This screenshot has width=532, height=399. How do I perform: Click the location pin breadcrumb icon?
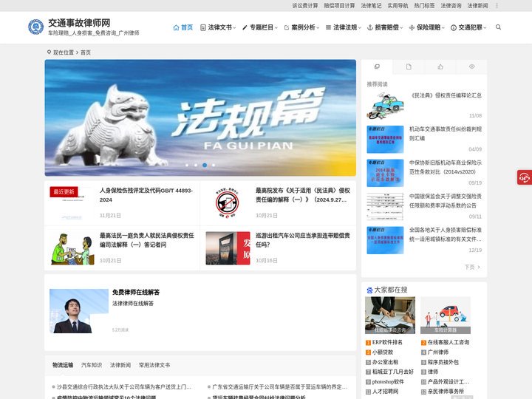[49, 52]
